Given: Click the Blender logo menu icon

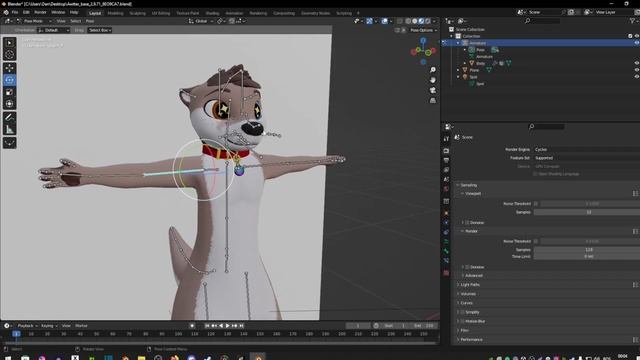Looking at the screenshot, I should click(6, 13).
